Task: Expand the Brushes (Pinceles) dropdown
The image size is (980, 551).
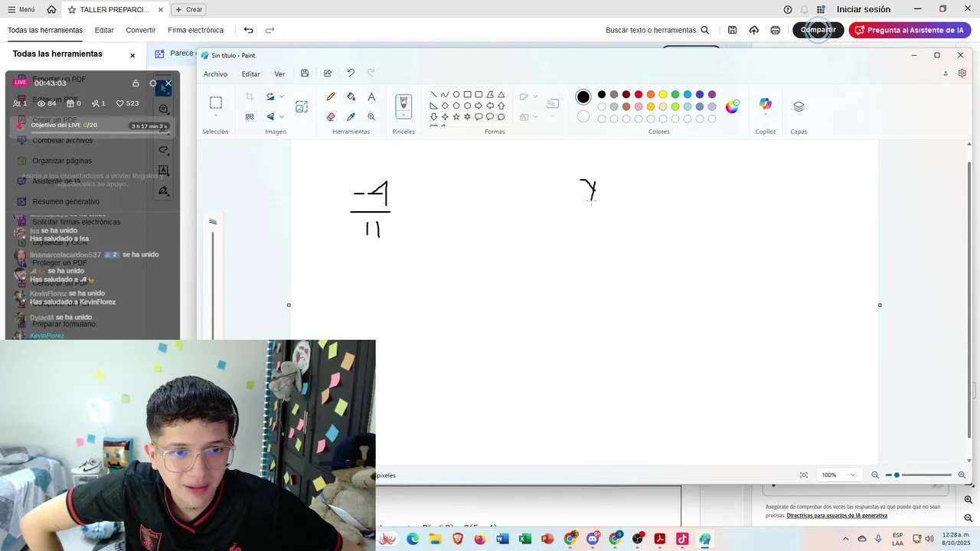Action: point(403,116)
